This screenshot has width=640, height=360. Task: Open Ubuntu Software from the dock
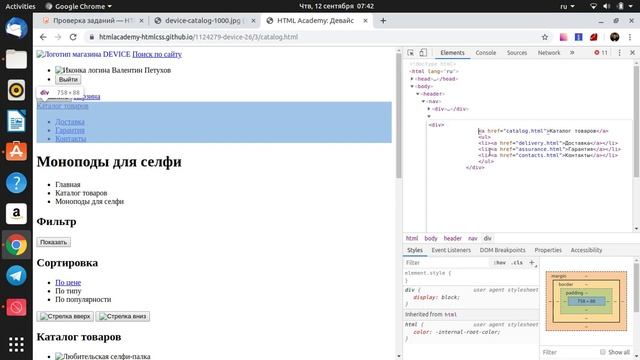[16, 152]
